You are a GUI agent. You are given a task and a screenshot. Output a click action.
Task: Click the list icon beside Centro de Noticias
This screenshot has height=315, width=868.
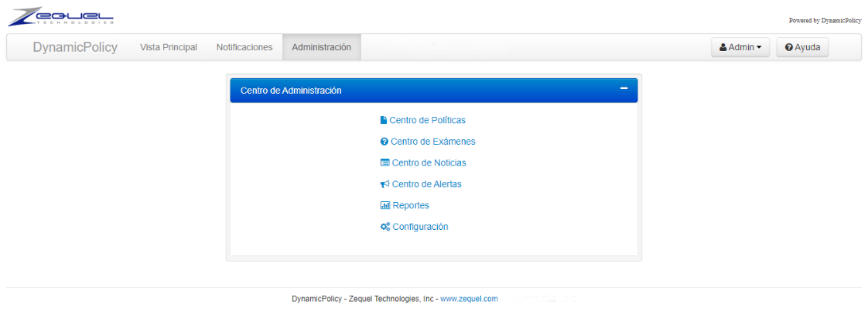pos(384,163)
